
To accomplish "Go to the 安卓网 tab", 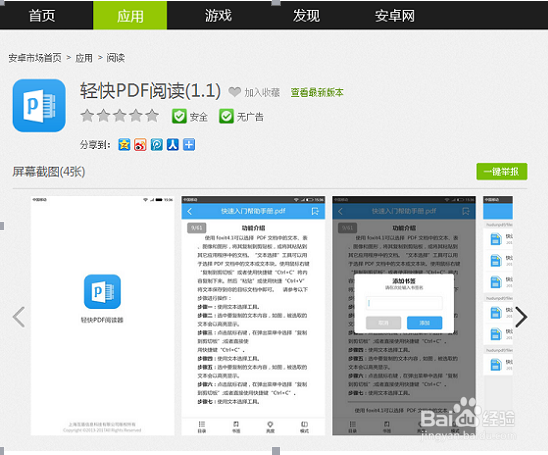I will click(x=395, y=16).
